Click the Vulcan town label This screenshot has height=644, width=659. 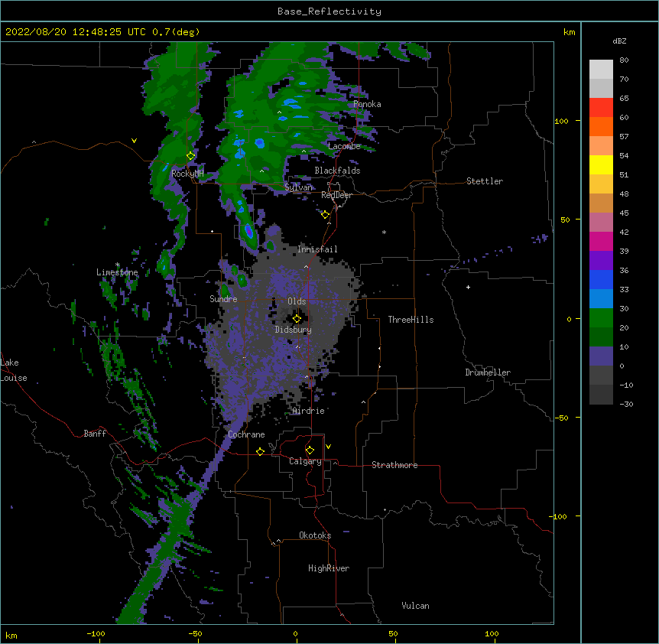(x=415, y=606)
